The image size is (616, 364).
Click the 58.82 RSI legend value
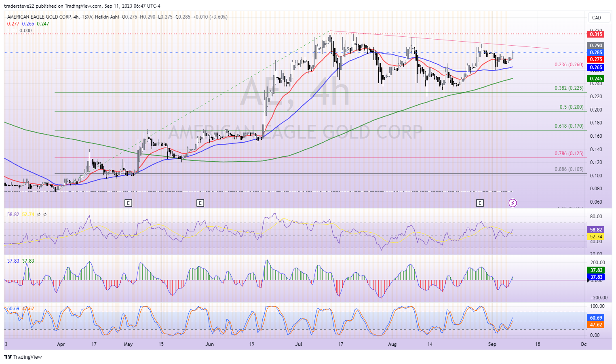click(x=13, y=215)
